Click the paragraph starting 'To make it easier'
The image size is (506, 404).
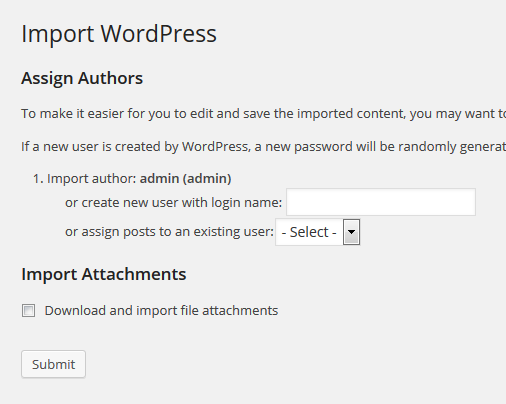pos(263,114)
